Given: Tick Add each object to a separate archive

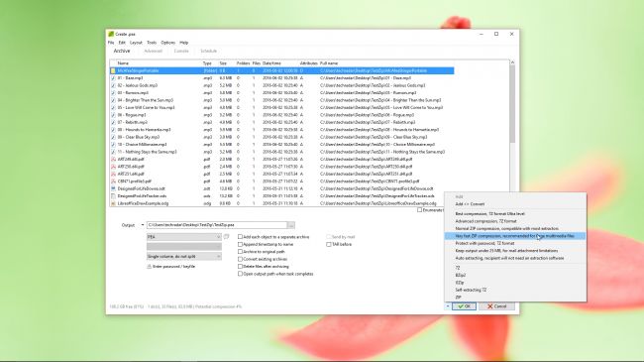Looking at the screenshot, I should [x=241, y=237].
